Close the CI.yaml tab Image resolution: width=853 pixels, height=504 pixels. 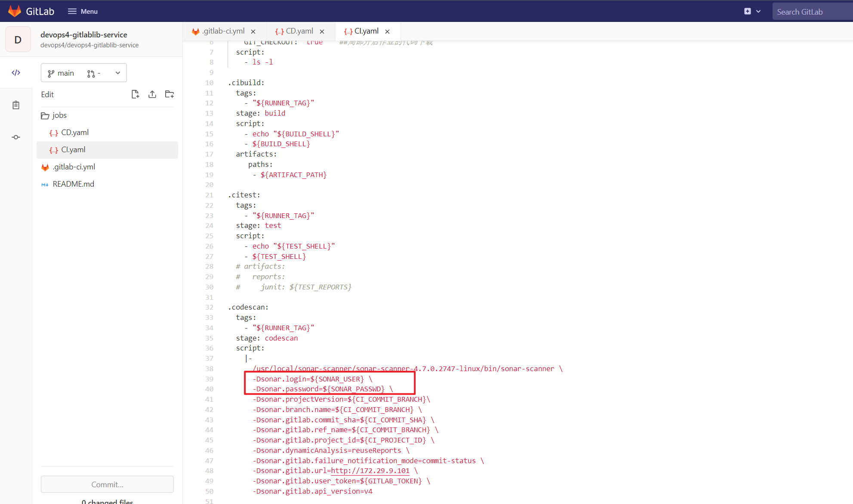387,31
